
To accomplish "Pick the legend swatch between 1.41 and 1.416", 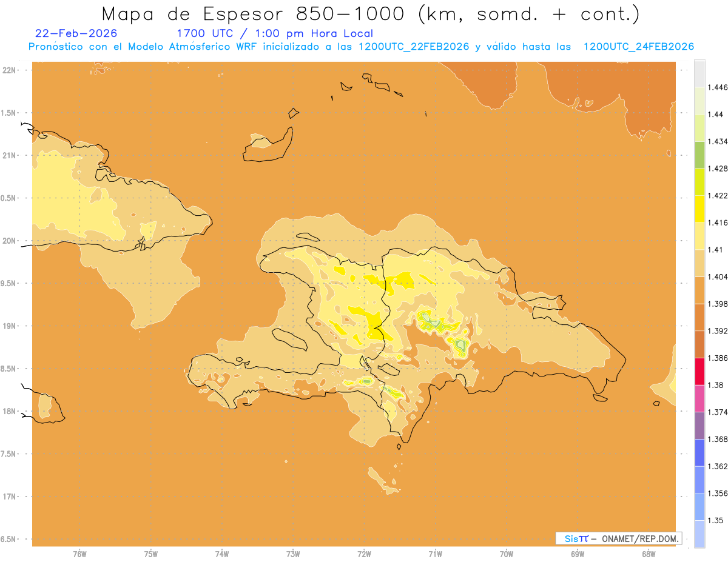I will [699, 236].
